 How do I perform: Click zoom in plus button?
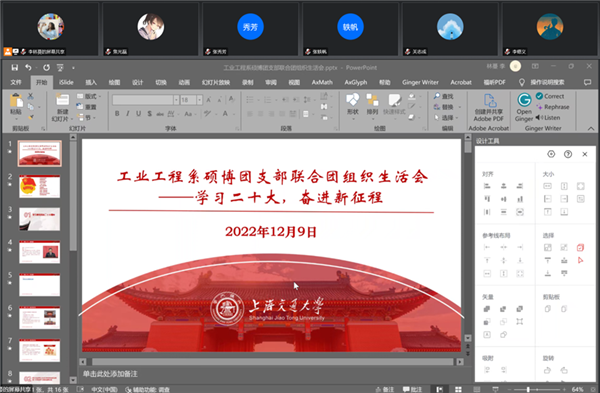564,389
